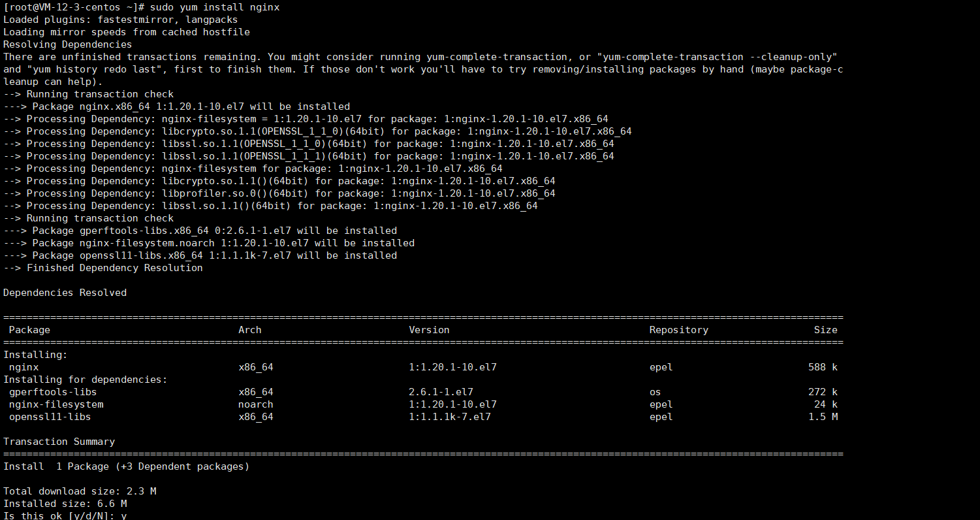Click the 'leanup can help).' line
Viewport: 980px width, 520px height.
coord(53,82)
